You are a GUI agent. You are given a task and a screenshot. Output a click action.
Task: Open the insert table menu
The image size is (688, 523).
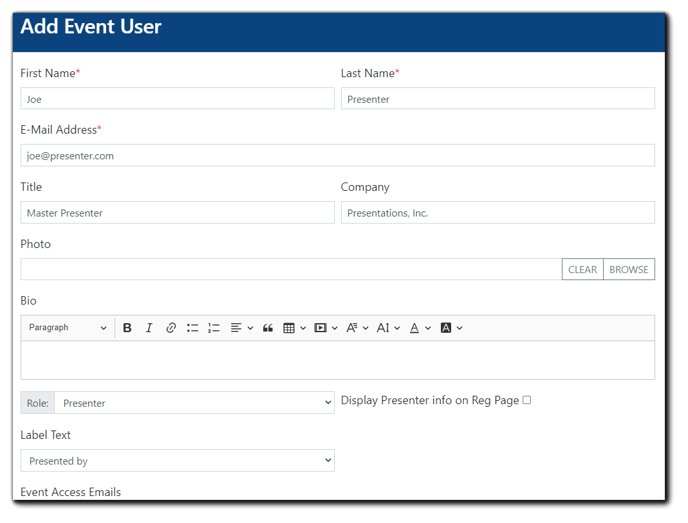294,328
